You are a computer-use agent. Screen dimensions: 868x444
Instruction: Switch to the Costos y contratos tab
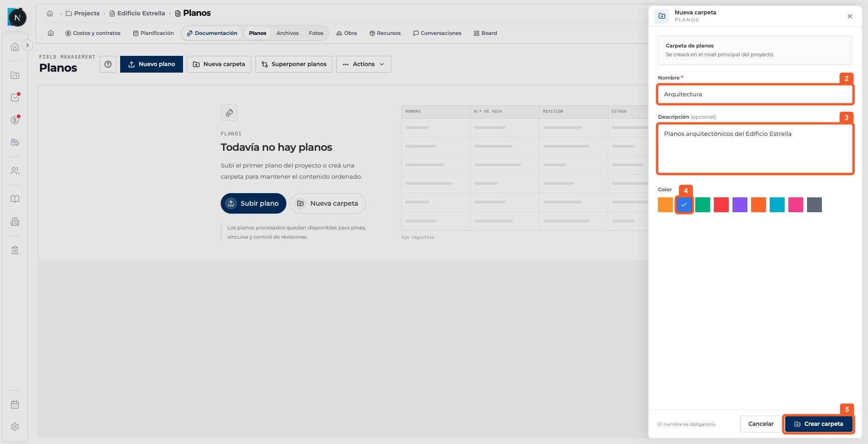93,33
